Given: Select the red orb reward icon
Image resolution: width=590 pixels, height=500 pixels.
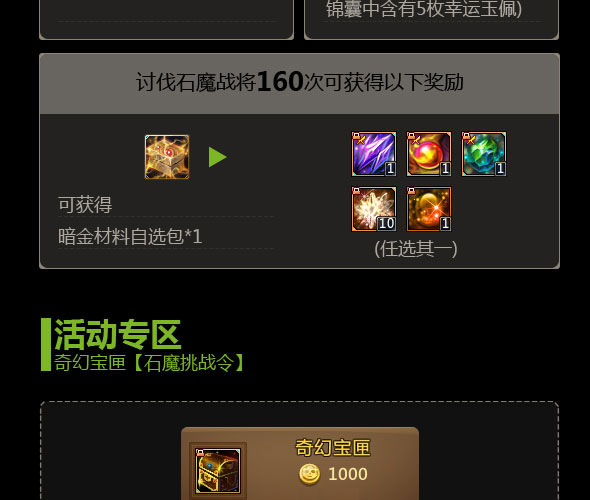Looking at the screenshot, I should (x=429, y=154).
